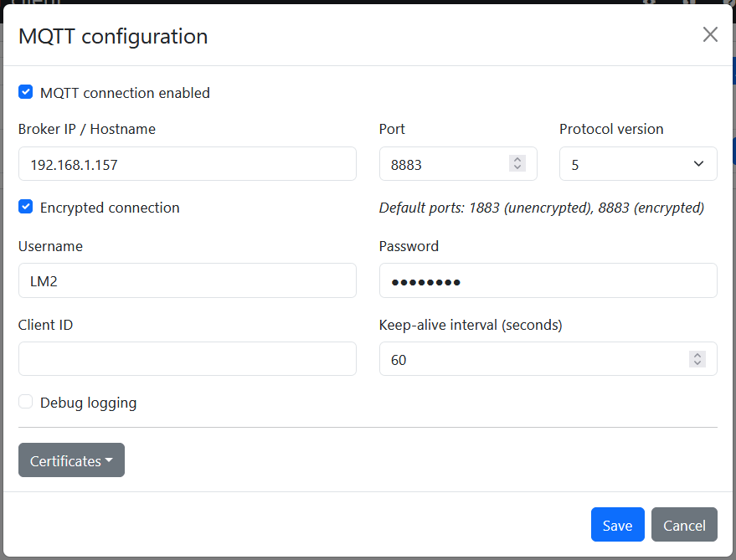Toggle Encrypted connection checkbox
The image size is (736, 560).
pos(26,207)
